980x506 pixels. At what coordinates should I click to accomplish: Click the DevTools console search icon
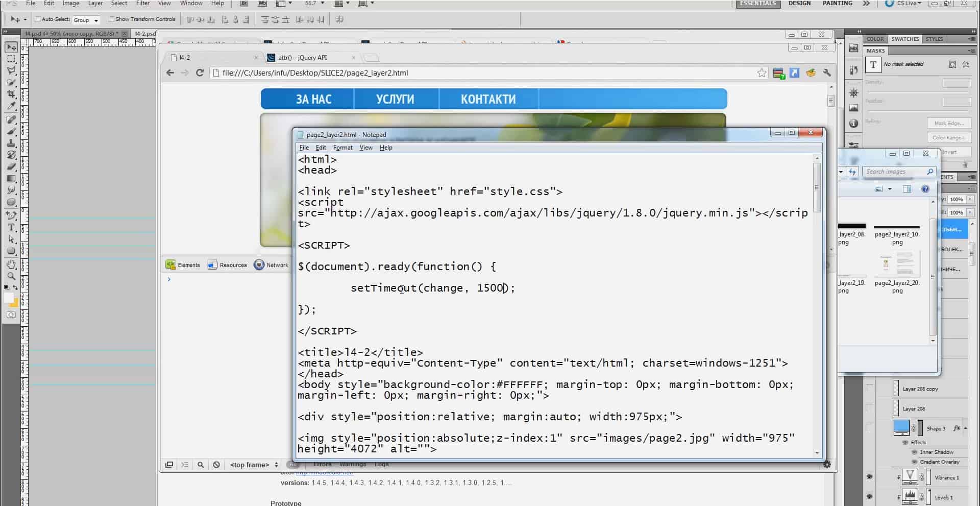pyautogui.click(x=201, y=465)
